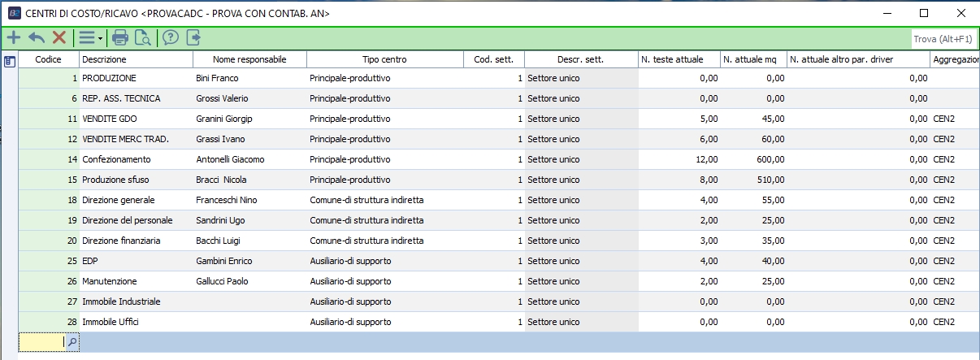Open print preview with magnifier page icon
The width and height of the screenshot is (980, 360).
click(143, 37)
